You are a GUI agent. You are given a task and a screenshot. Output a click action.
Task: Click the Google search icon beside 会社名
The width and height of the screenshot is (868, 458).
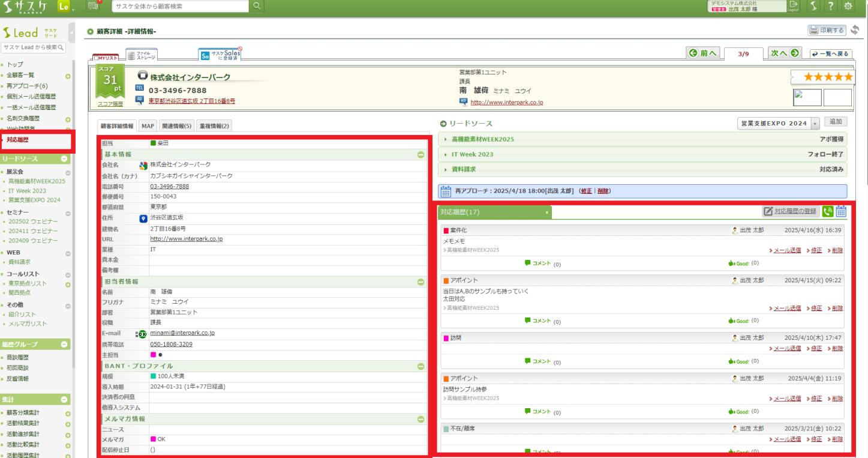point(143,165)
